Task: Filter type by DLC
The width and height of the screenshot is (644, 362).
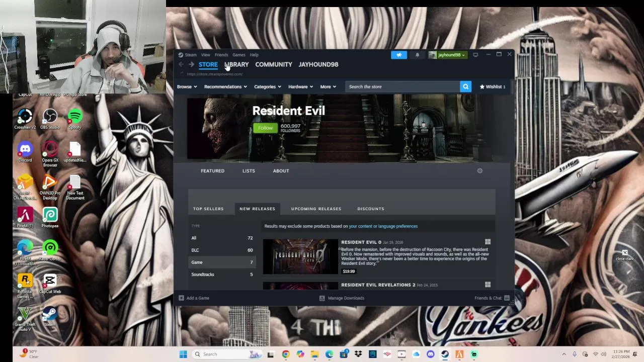Action: (222, 250)
